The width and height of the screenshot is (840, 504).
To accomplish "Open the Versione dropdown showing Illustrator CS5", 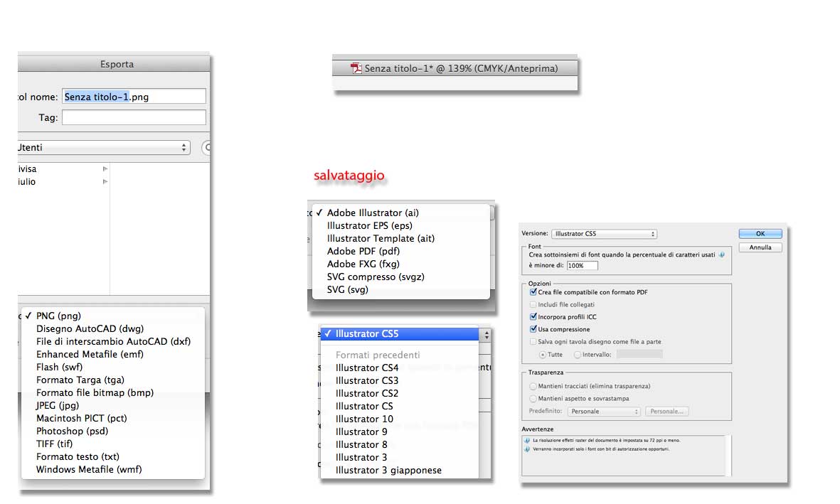I will 604,234.
